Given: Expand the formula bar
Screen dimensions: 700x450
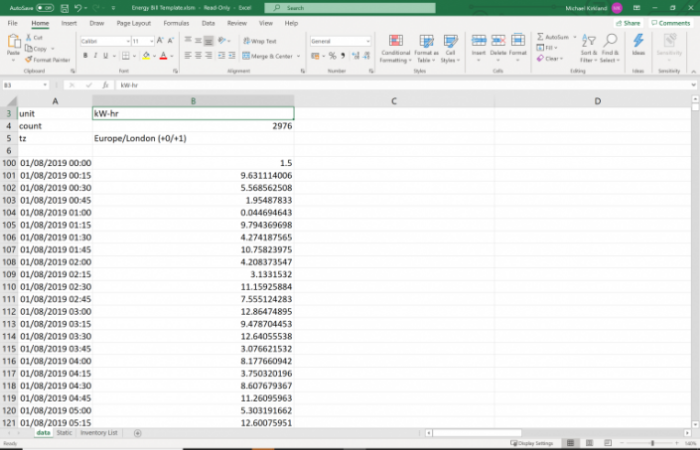Looking at the screenshot, I should click(x=693, y=85).
